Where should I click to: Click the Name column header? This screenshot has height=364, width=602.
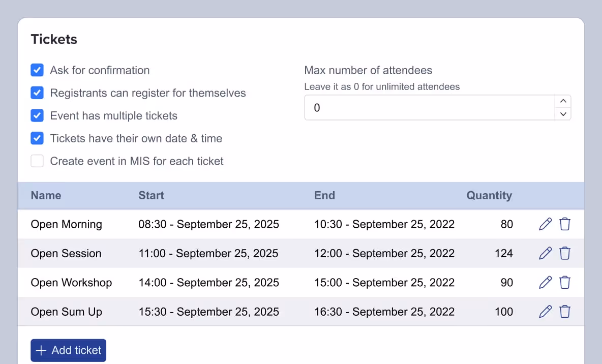pyautogui.click(x=46, y=196)
